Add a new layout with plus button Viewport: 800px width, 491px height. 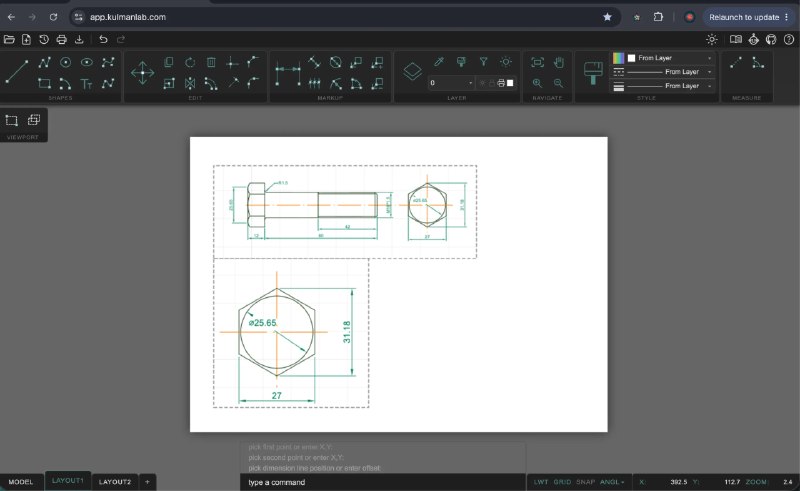[147, 482]
